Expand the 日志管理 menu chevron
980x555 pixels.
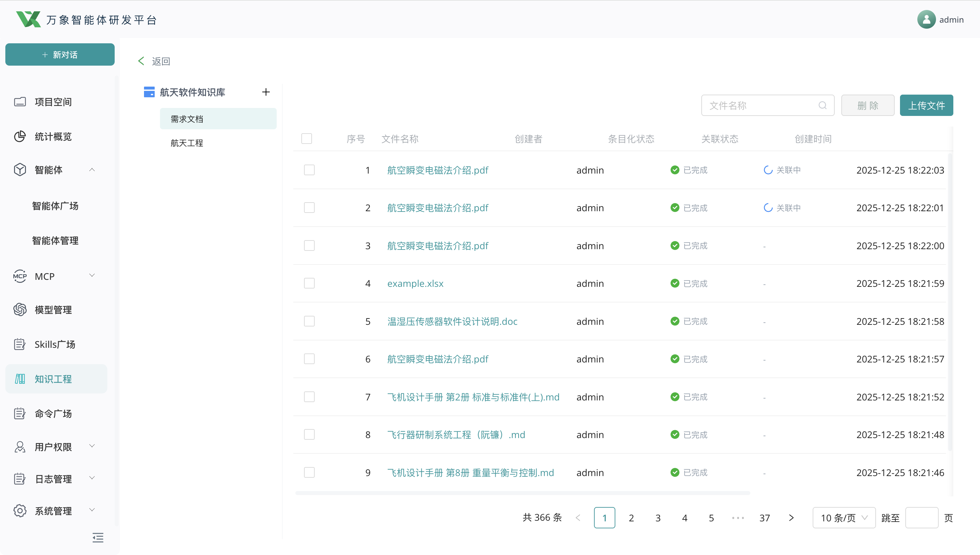(92, 478)
